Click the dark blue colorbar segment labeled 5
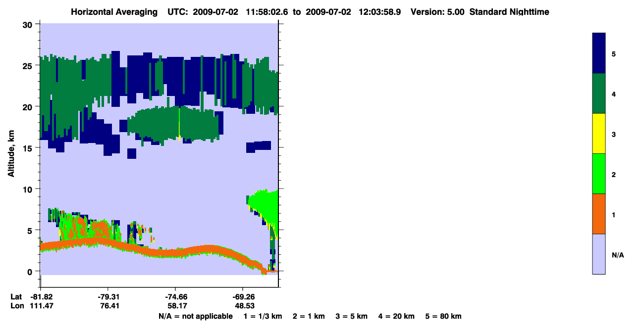Image resolution: width=644 pixels, height=330 pixels. click(599, 53)
